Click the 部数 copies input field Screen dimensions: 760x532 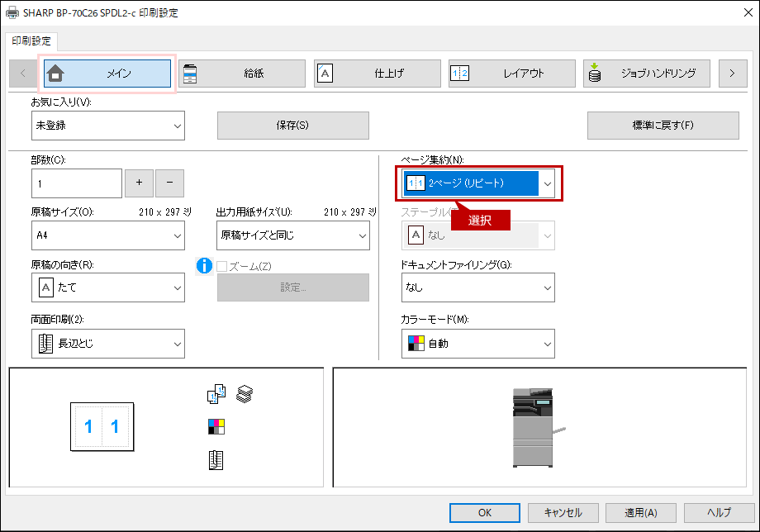[x=76, y=183]
